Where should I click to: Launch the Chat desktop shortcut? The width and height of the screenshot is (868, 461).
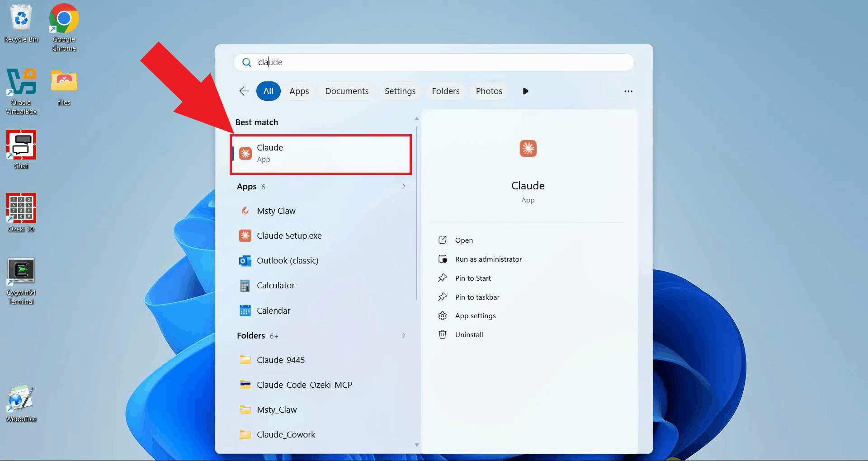21,150
